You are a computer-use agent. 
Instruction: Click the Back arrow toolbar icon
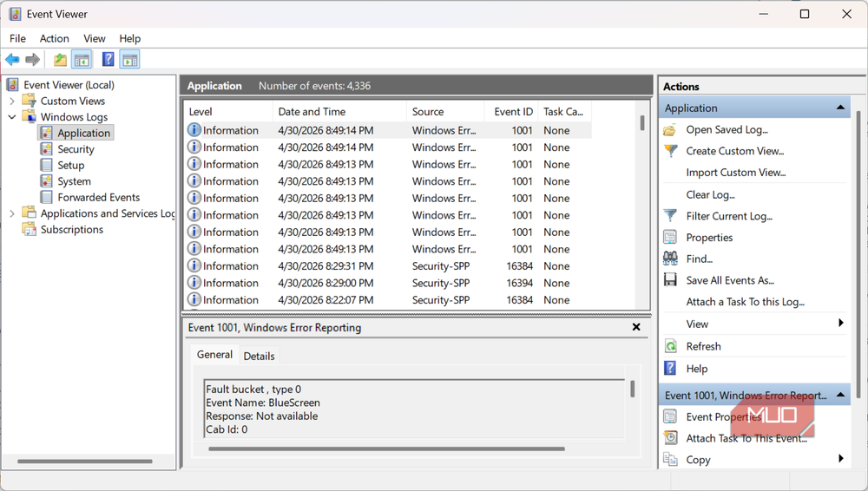pos(12,59)
